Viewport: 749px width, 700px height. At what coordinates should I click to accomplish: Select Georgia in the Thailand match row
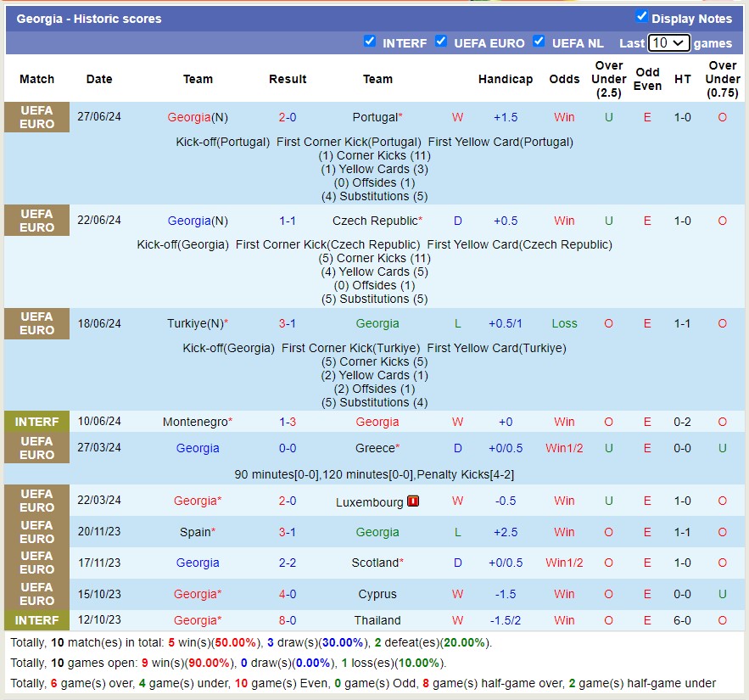[195, 620]
